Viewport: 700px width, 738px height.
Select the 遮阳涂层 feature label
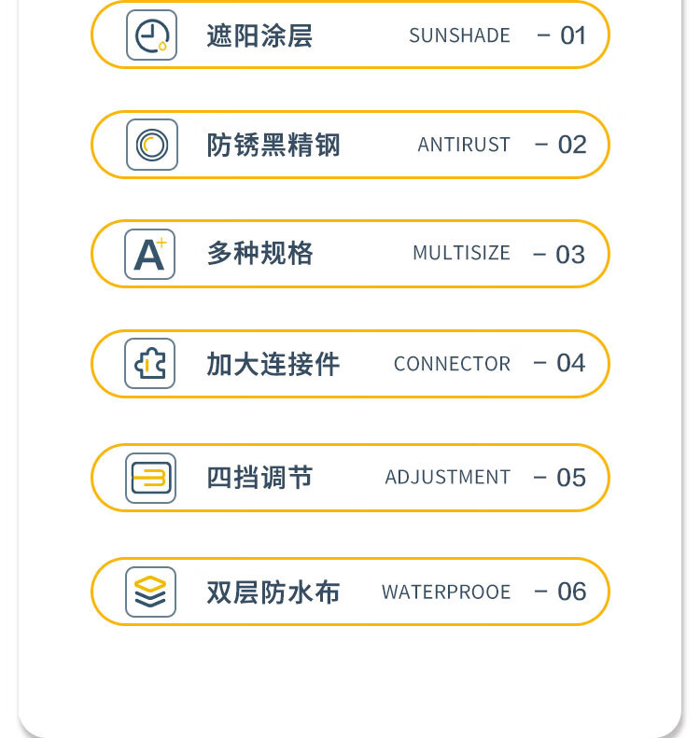(259, 35)
